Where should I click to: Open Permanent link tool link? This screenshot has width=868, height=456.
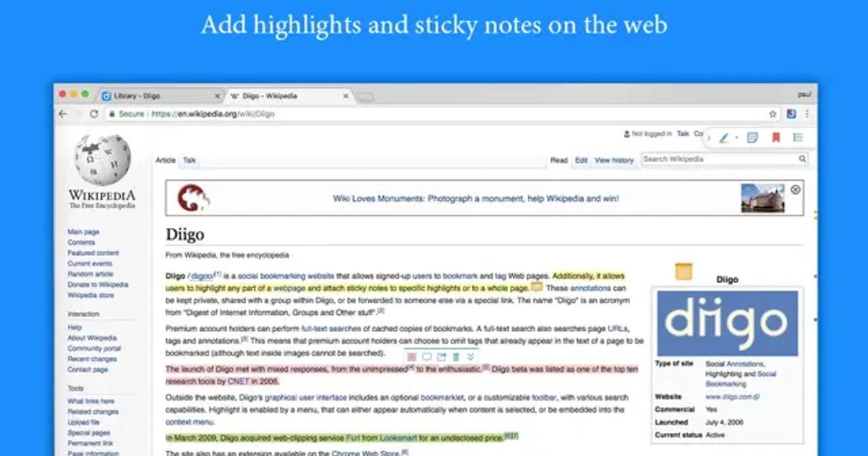point(90,443)
